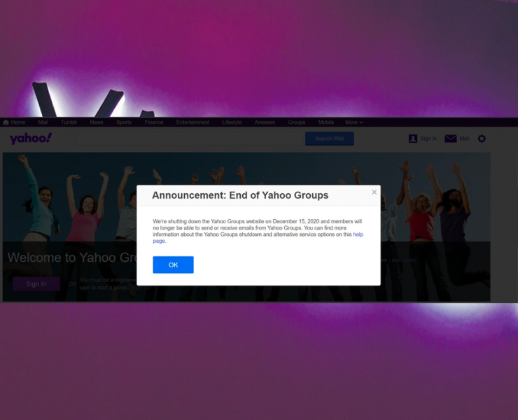Click the Yahoo logo
This screenshot has width=518, height=420.
tap(31, 138)
